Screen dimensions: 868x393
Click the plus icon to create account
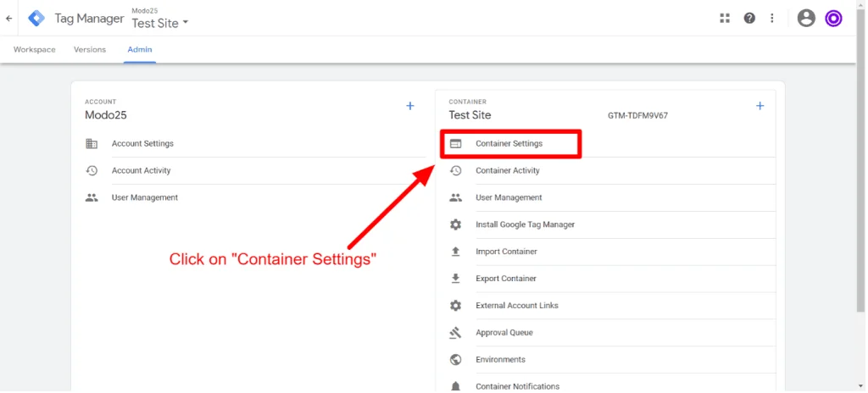[410, 106]
